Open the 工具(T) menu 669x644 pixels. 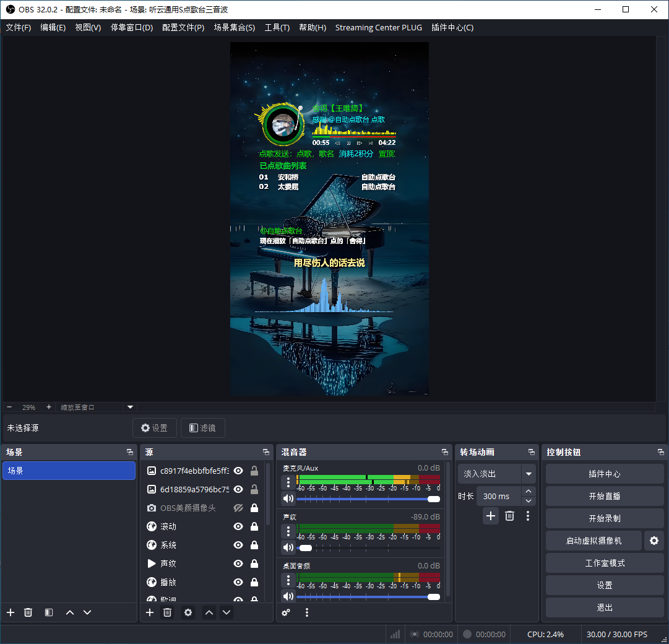click(x=277, y=27)
